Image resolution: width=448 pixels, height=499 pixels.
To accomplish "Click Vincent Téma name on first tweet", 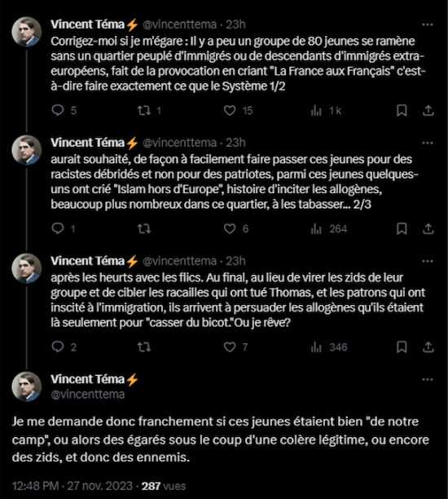I will 87,24.
